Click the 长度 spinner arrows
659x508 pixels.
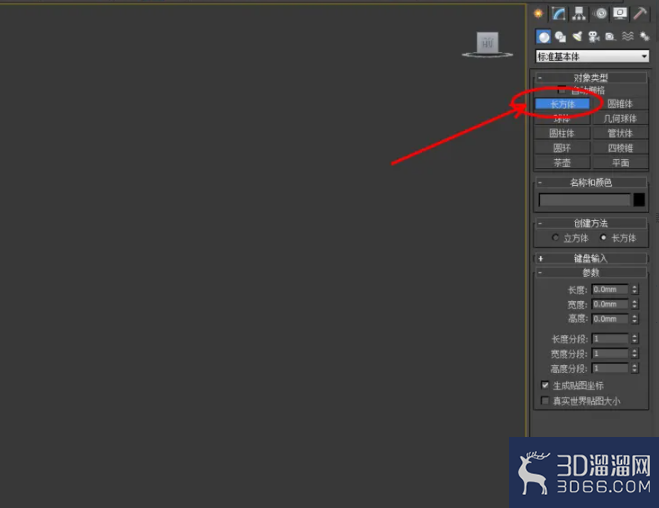click(x=635, y=290)
